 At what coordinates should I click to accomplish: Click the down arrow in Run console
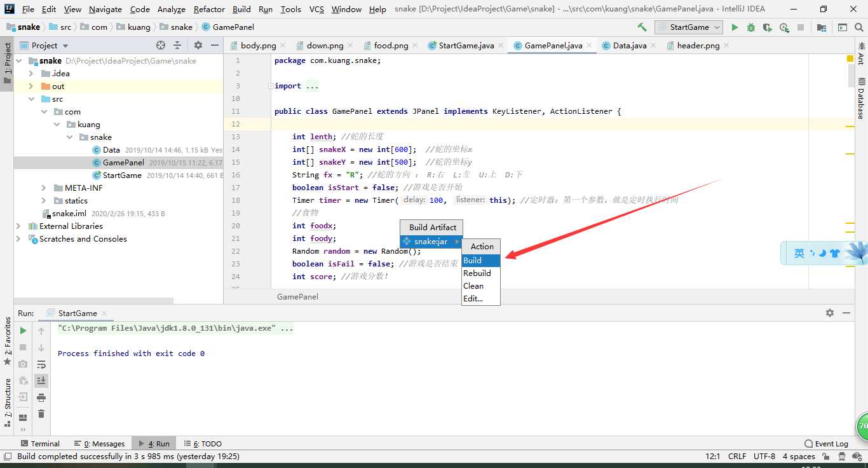coord(41,347)
